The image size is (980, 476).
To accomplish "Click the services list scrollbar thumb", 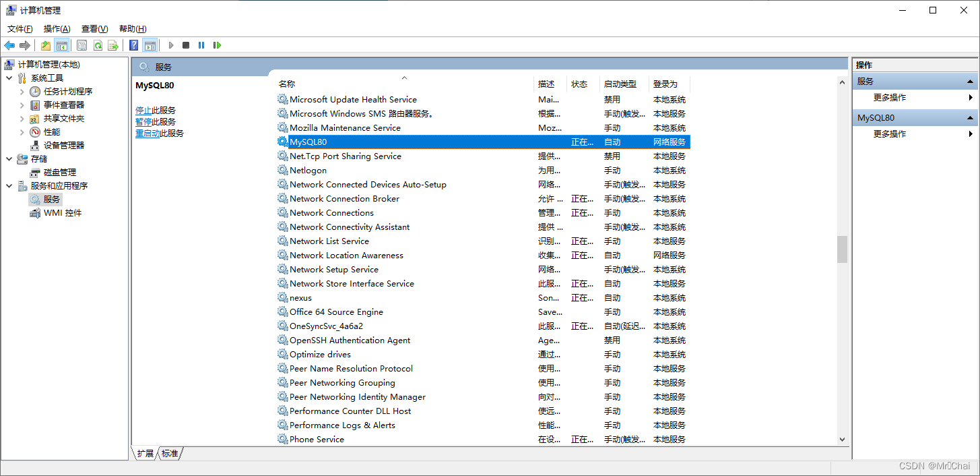I will [x=842, y=249].
